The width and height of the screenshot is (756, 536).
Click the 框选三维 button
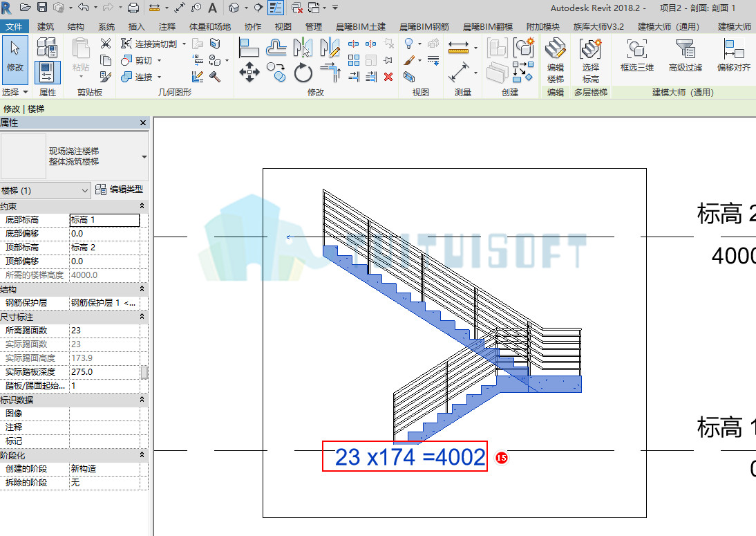pyautogui.click(x=636, y=55)
